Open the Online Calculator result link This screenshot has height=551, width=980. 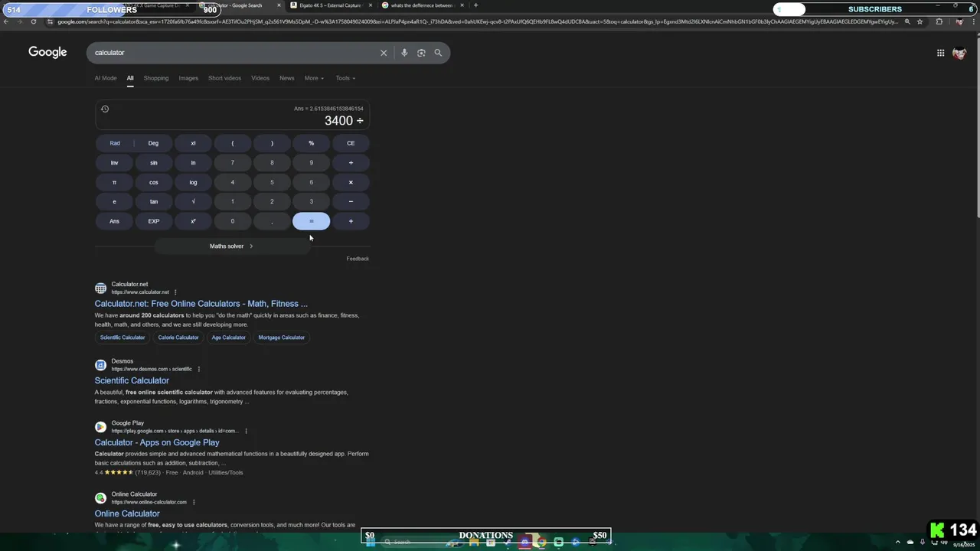click(127, 514)
